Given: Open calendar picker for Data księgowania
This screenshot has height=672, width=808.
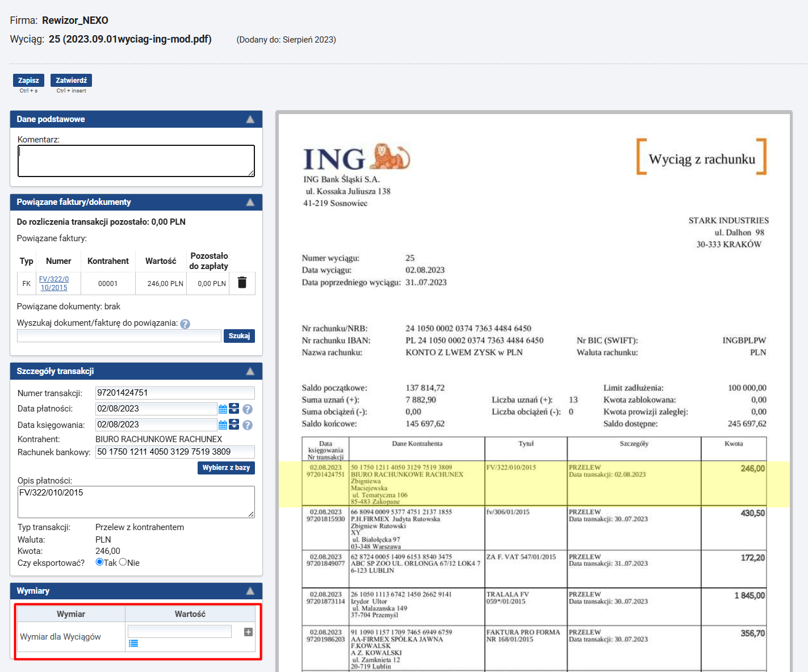Looking at the screenshot, I should click(x=223, y=425).
